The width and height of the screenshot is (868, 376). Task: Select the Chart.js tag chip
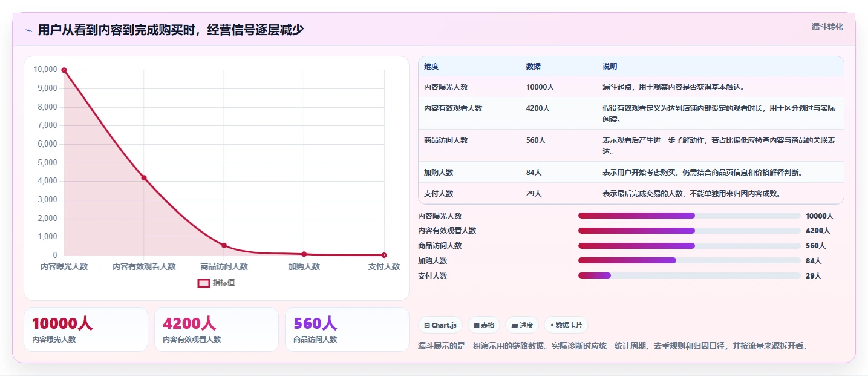(440, 325)
